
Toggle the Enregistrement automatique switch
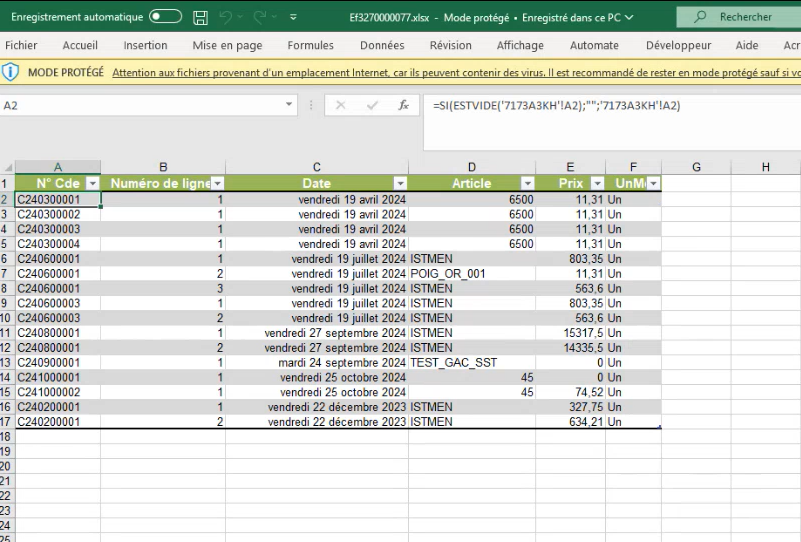pos(165,17)
